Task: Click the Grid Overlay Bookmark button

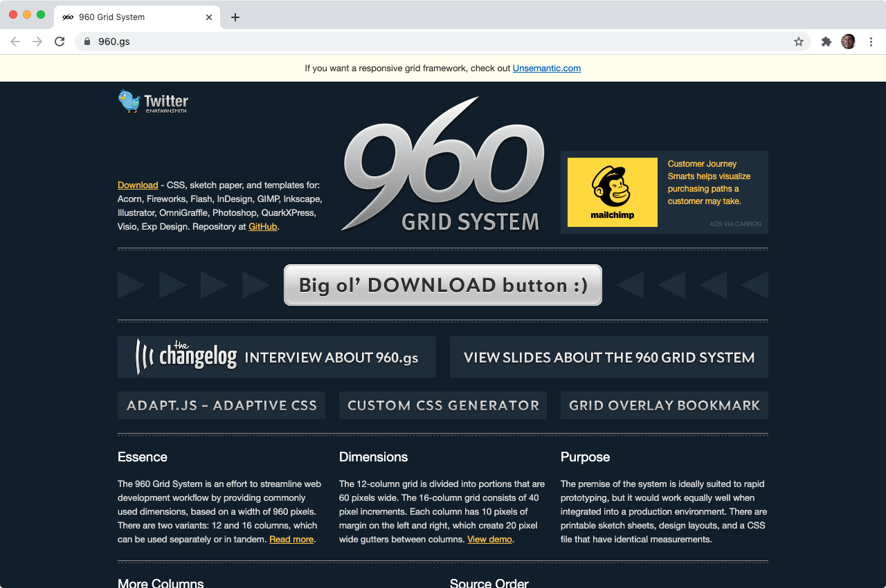Action: tap(664, 405)
